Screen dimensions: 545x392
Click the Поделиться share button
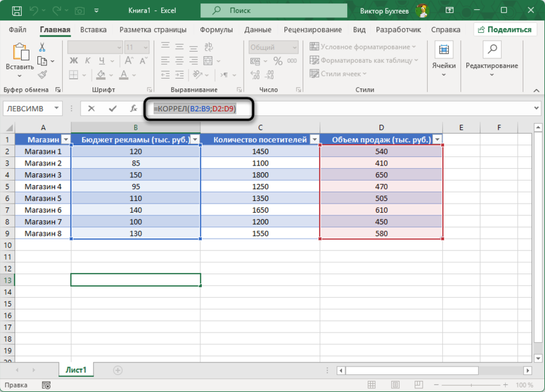pyautogui.click(x=504, y=29)
